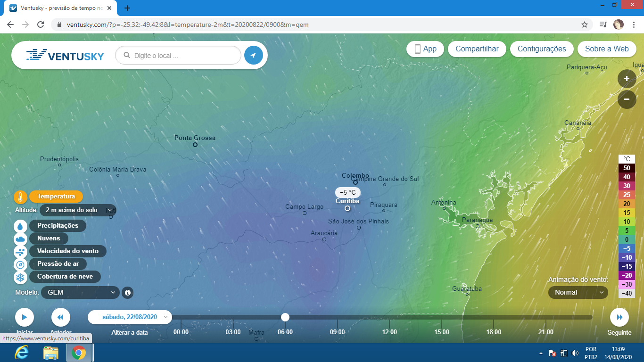
Task: Click the Curitiba city marker
Action: 347,208
